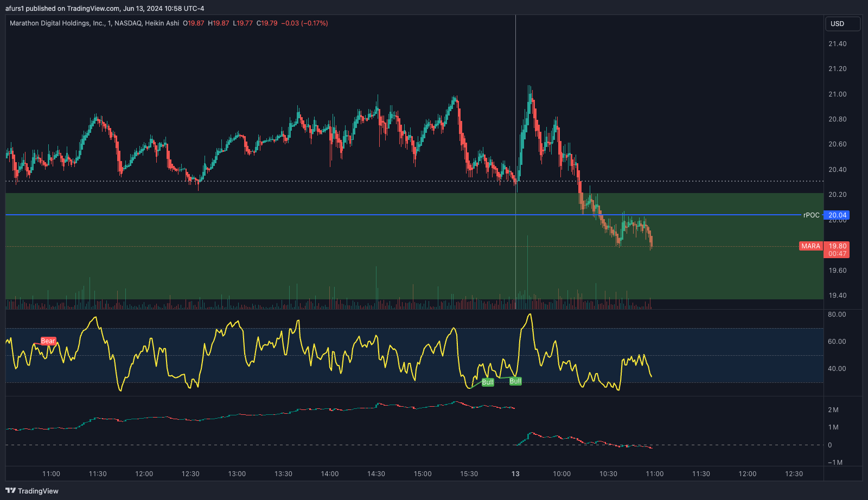Click the bold 13 date marker
868x500 pixels.
515,474
